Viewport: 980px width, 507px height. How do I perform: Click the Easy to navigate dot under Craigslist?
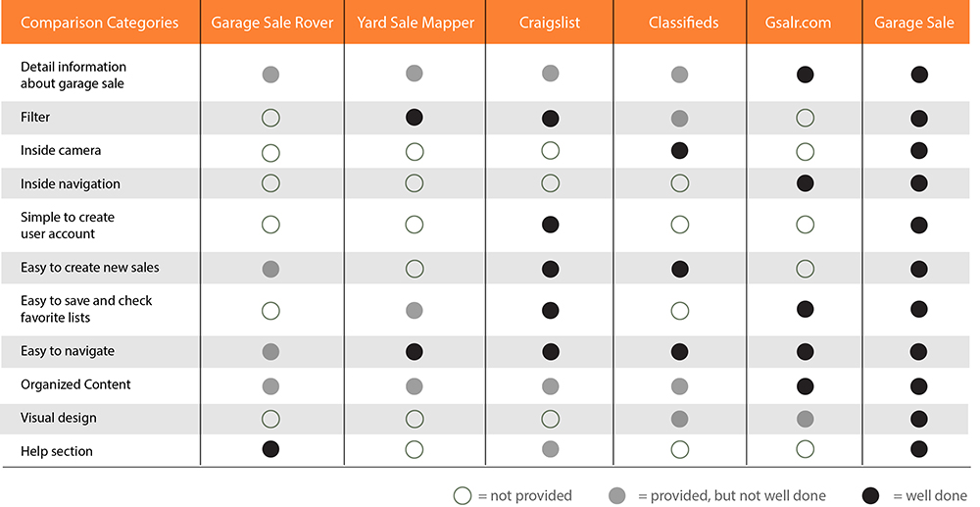tap(551, 351)
